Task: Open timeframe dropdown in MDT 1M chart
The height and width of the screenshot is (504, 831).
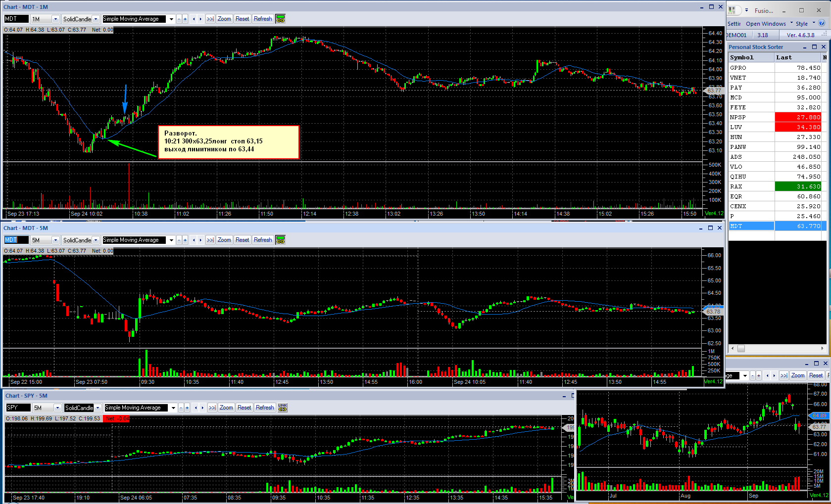Action: (55, 19)
